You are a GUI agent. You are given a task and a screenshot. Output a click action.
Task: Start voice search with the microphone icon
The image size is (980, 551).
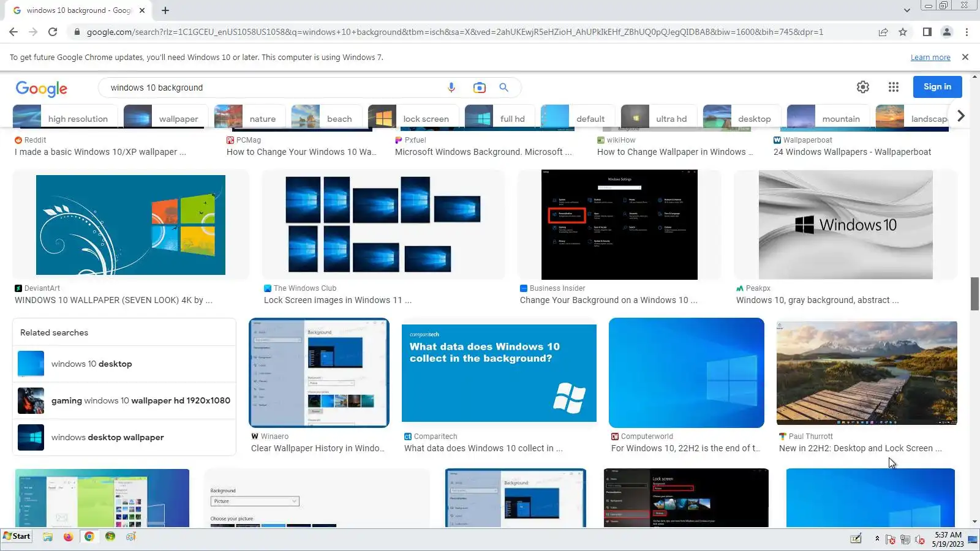451,88
